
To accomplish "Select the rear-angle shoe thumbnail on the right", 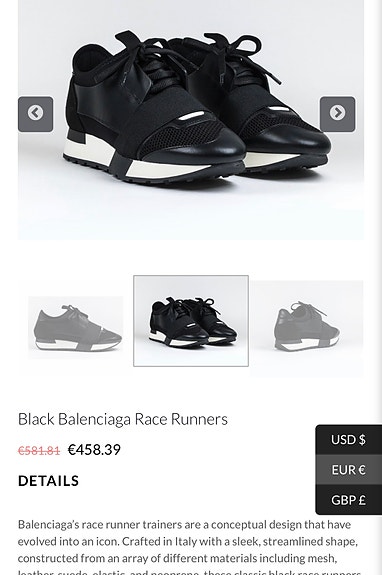I will pyautogui.click(x=307, y=329).
